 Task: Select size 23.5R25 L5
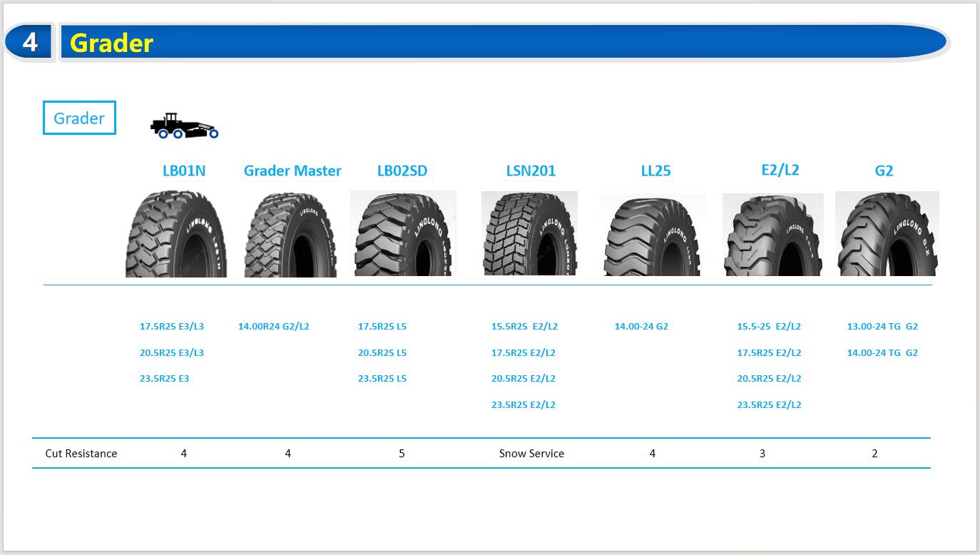382,378
